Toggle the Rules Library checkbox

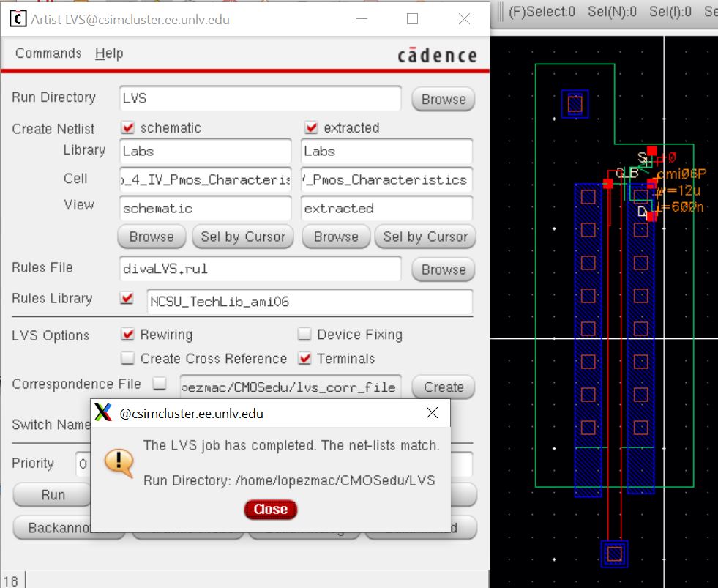pyautogui.click(x=128, y=299)
